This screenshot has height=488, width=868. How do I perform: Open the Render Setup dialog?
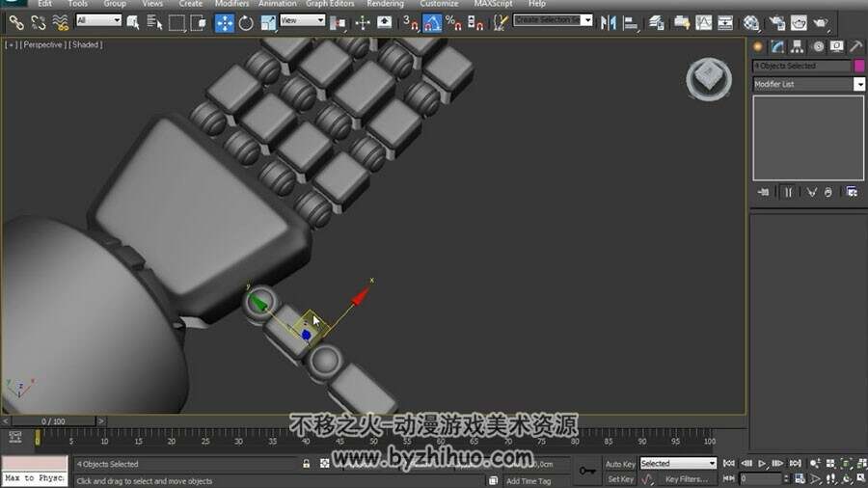click(x=777, y=23)
